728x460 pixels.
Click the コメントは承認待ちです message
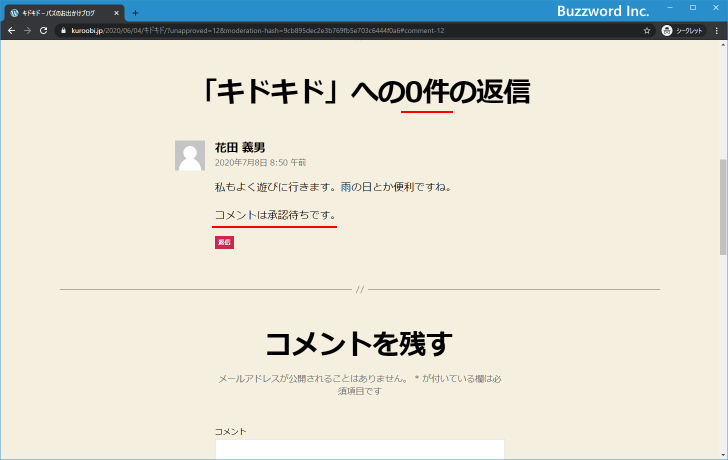click(x=275, y=215)
